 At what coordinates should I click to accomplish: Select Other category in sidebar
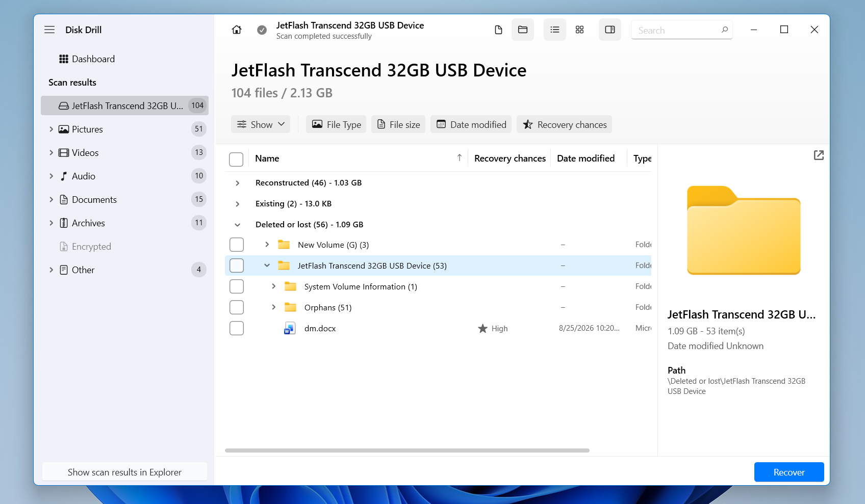[124, 270]
